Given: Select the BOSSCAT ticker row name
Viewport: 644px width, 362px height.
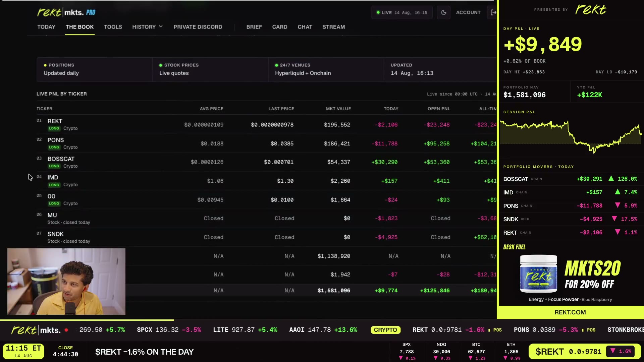Looking at the screenshot, I should point(61,159).
